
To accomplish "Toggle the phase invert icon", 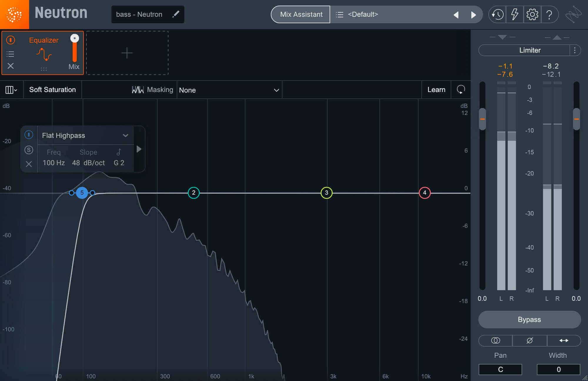I will pyautogui.click(x=529, y=340).
